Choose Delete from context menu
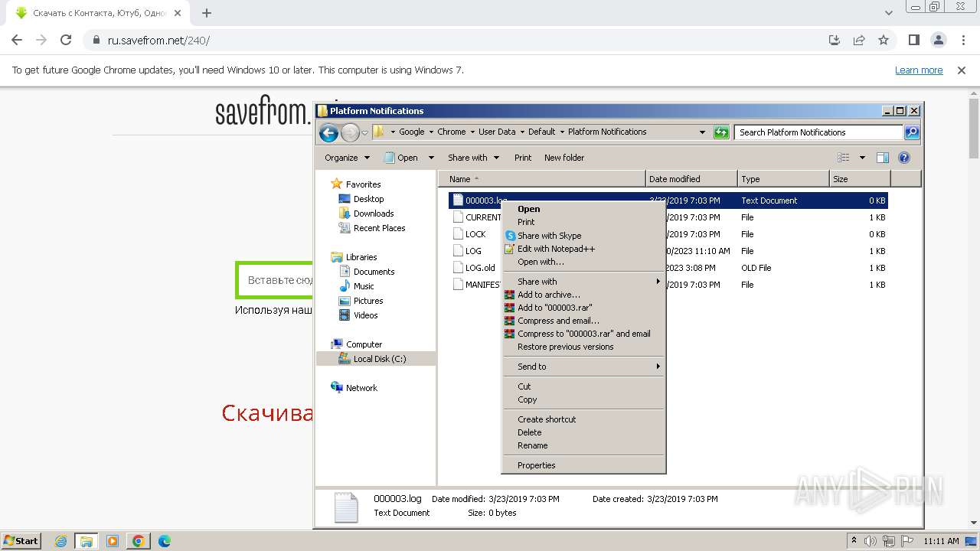 tap(583, 432)
